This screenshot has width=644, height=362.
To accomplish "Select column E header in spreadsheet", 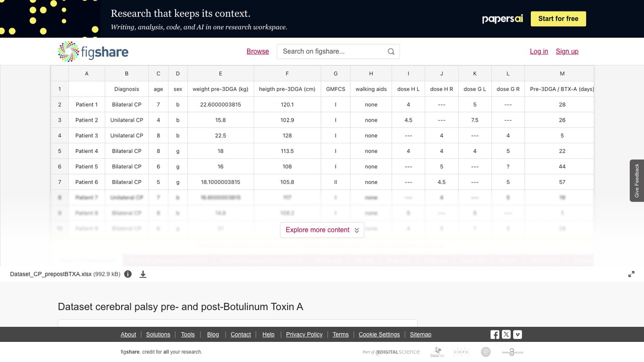I will coord(220,73).
